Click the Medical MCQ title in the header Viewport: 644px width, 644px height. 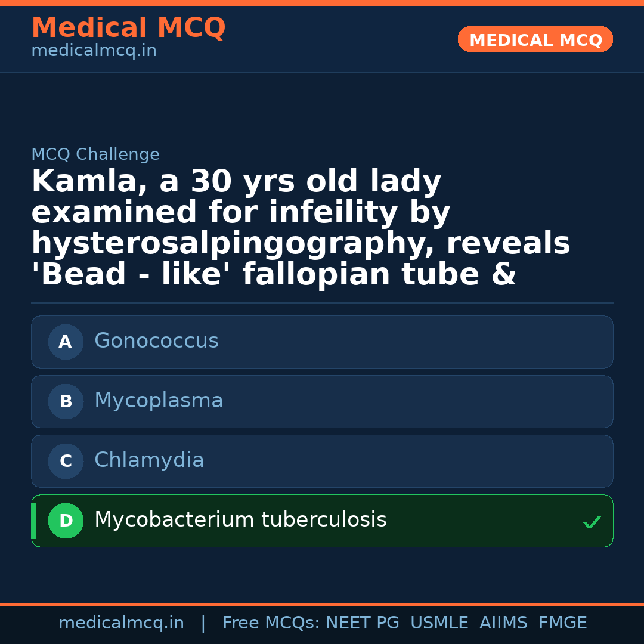point(128,28)
